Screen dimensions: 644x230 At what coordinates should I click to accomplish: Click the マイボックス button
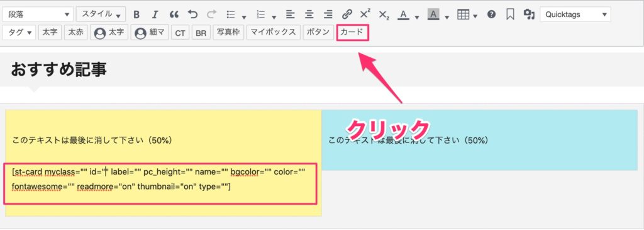(x=273, y=33)
